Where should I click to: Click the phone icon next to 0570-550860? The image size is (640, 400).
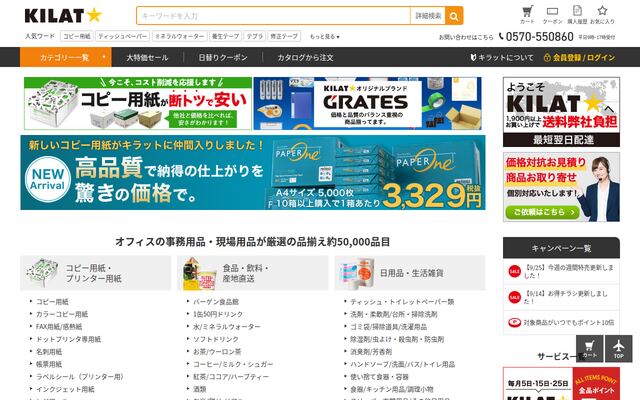tap(501, 36)
